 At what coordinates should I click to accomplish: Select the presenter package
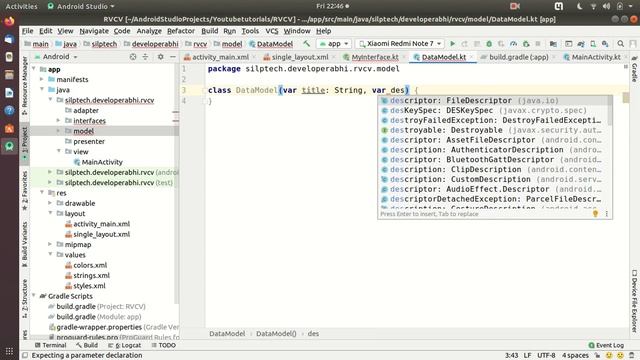tap(89, 141)
